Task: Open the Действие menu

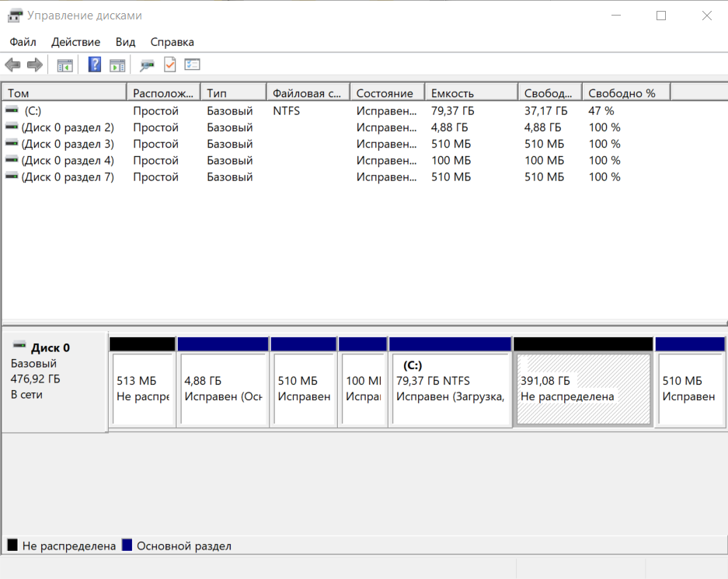Action: click(75, 42)
